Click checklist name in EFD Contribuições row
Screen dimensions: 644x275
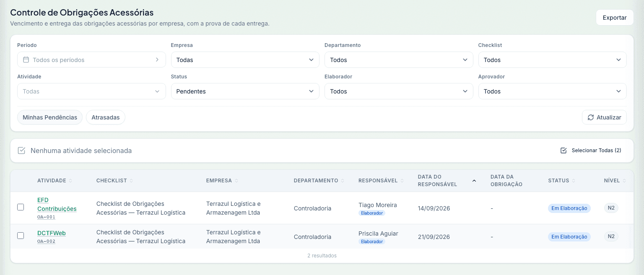point(141,208)
